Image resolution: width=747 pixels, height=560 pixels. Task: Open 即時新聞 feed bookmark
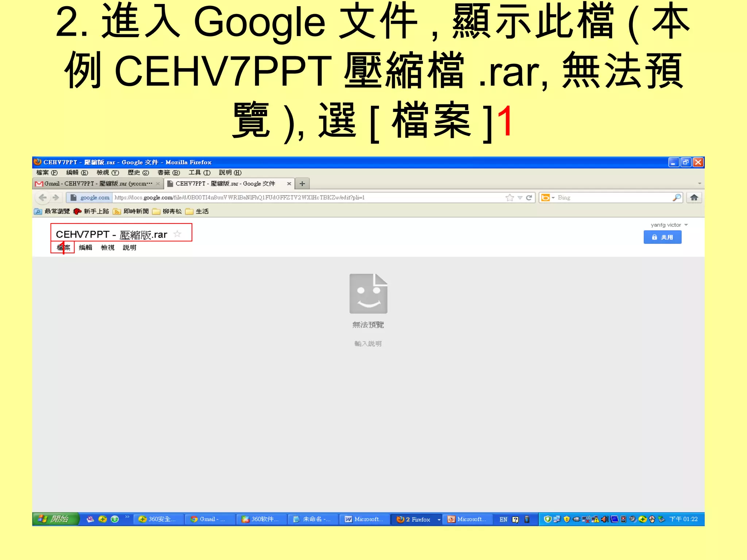pos(131,211)
